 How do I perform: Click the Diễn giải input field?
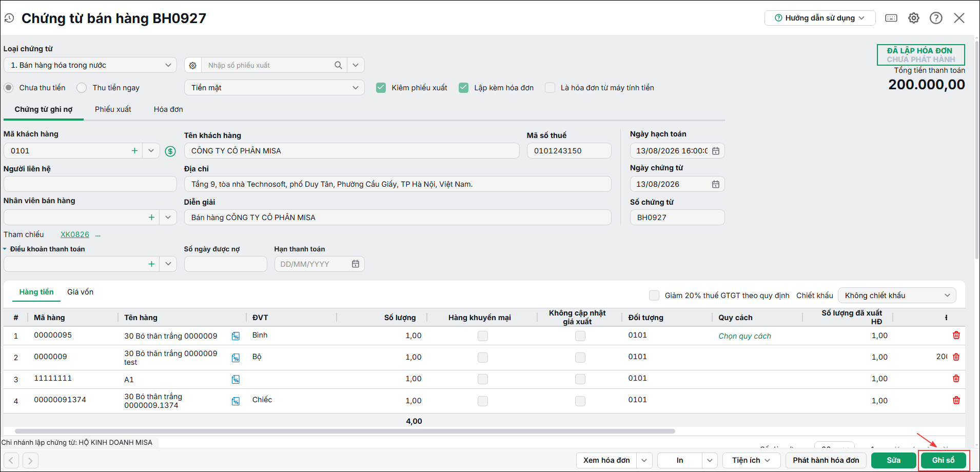click(x=398, y=218)
